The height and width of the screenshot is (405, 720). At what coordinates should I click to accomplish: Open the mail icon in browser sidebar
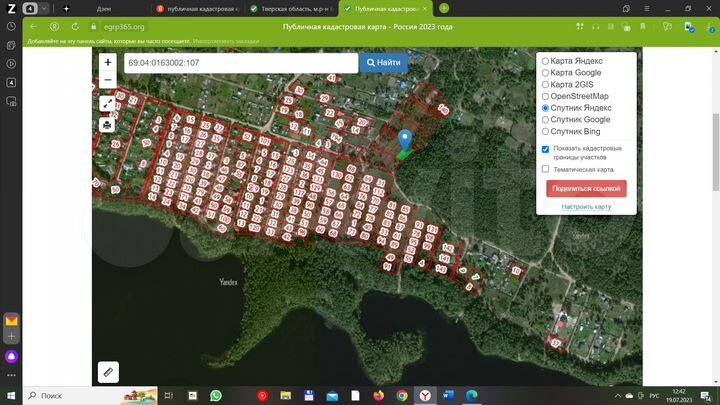11,322
